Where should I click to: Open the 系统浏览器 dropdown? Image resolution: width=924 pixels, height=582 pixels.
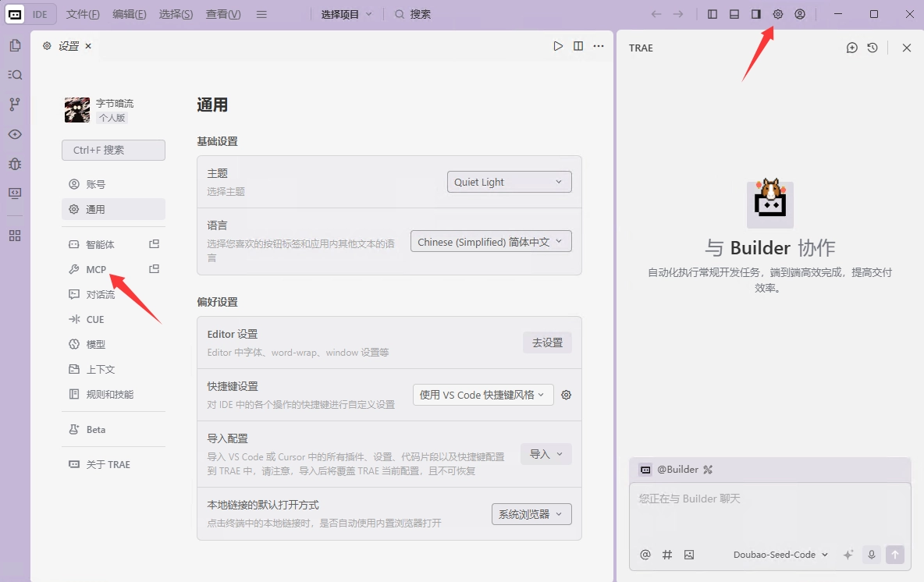tap(531, 514)
